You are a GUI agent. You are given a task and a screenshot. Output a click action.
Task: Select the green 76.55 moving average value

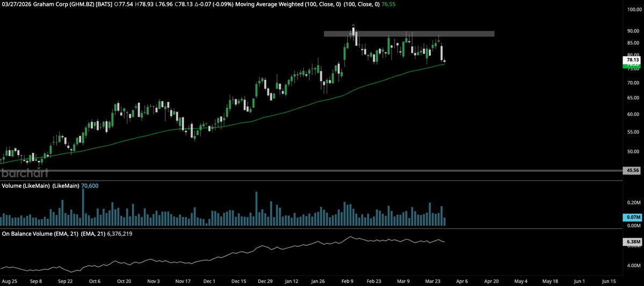pos(389,4)
